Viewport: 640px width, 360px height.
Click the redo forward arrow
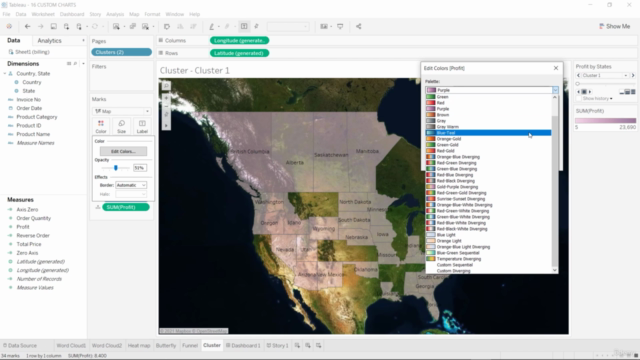tap(40, 26)
